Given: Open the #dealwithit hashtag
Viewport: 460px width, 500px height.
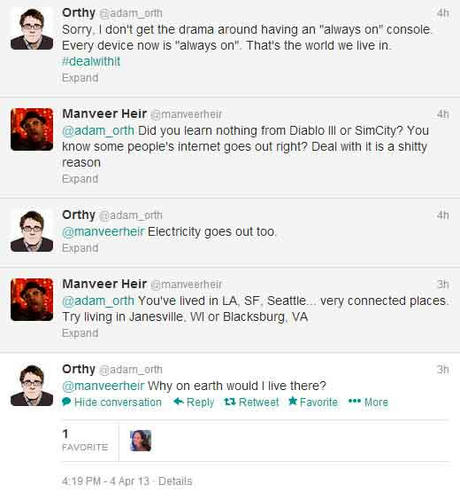Looking at the screenshot, I should (x=91, y=61).
